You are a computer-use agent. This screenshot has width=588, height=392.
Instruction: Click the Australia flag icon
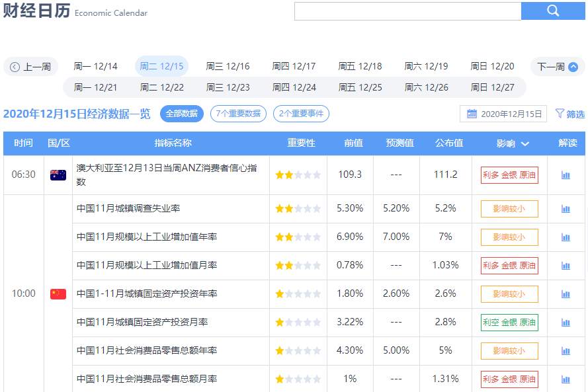point(58,175)
